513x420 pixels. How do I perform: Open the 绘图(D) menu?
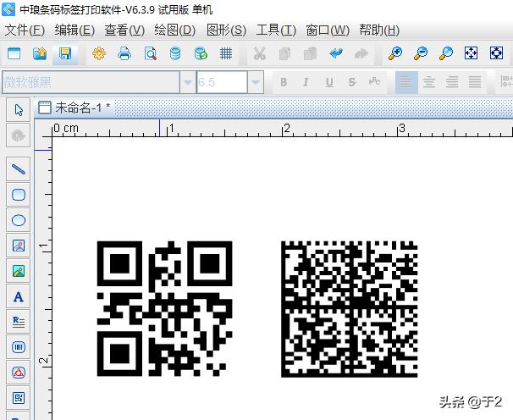(174, 30)
